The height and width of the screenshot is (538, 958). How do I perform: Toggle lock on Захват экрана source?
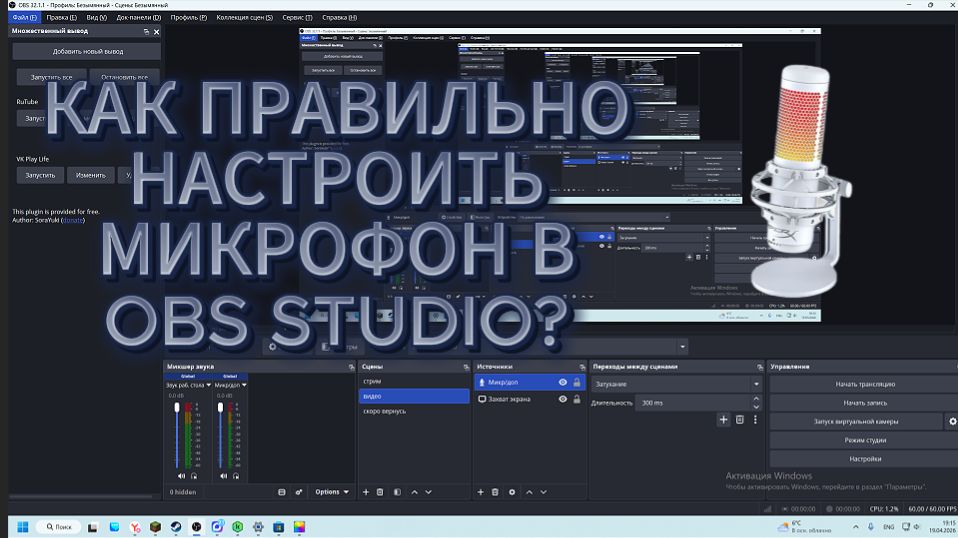point(576,399)
